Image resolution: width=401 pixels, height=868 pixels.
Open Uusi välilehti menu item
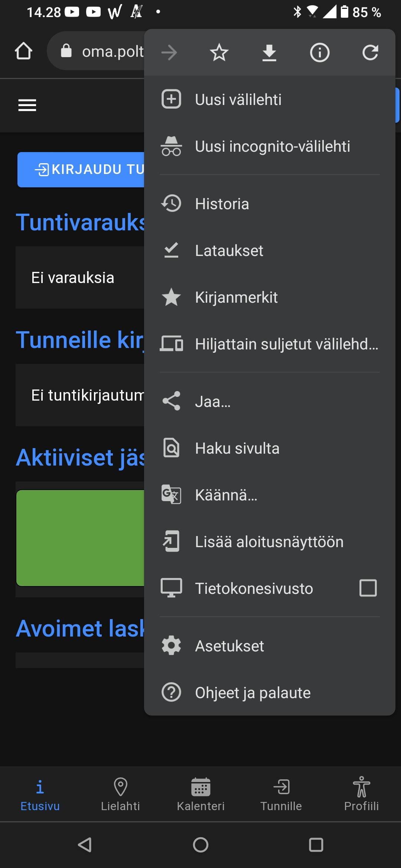tap(238, 99)
